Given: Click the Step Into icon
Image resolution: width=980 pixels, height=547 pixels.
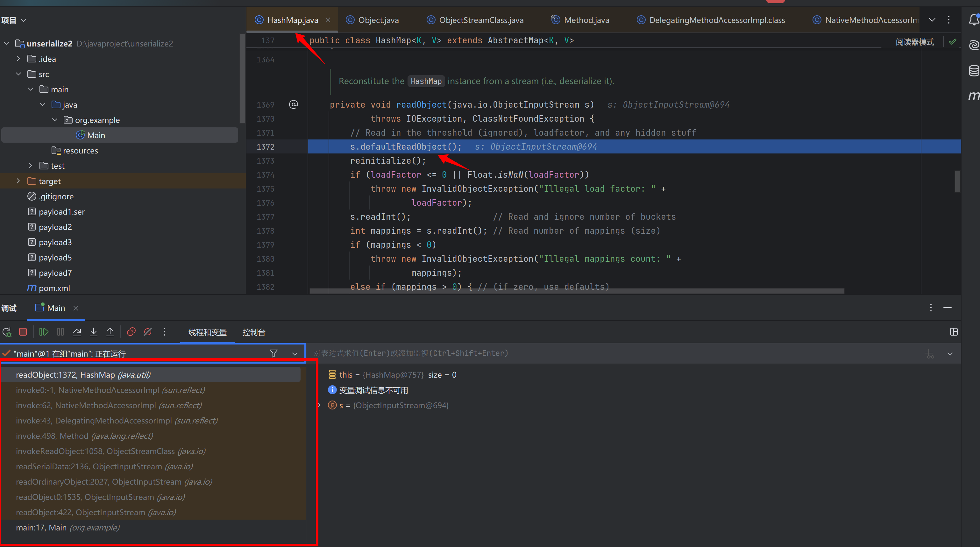Looking at the screenshot, I should 94,332.
